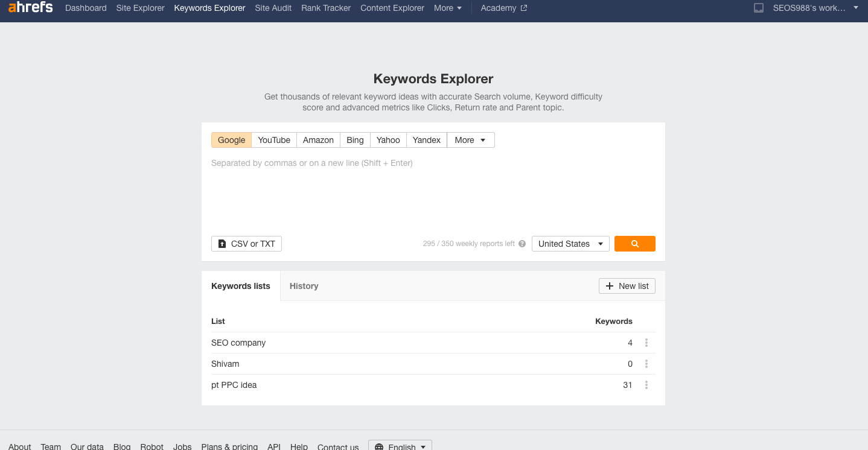Image resolution: width=868 pixels, height=450 pixels.
Task: Open the pt PPC idea keyword list
Action: pos(234,385)
